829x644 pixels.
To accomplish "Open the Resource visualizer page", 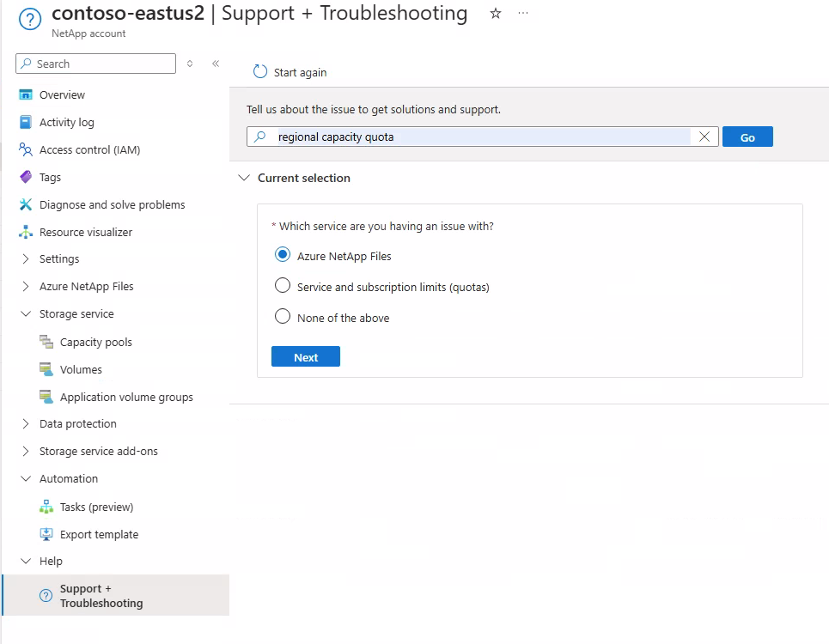I will point(86,232).
